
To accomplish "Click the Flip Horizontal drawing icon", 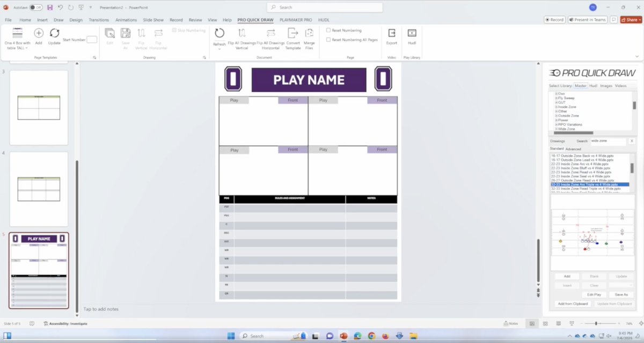I will click(158, 33).
